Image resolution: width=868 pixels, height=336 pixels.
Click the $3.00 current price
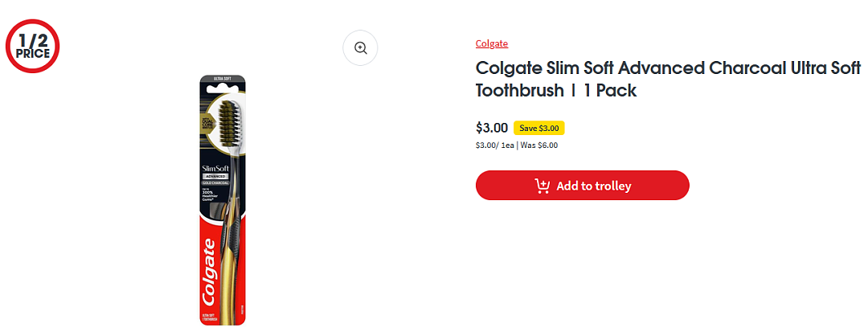492,128
